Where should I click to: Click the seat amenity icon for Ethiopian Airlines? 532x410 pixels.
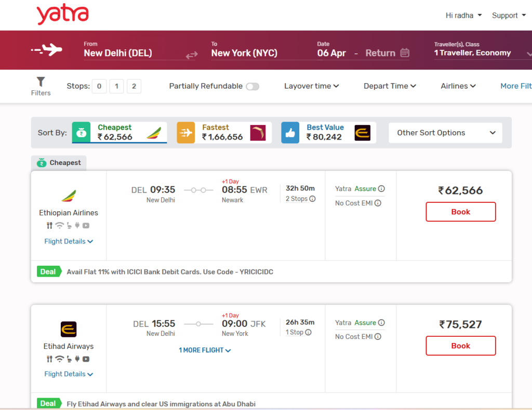(x=69, y=225)
